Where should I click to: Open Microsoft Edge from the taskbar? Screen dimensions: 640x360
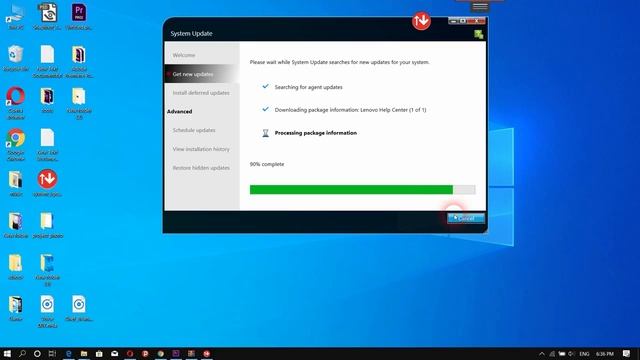tap(69, 353)
